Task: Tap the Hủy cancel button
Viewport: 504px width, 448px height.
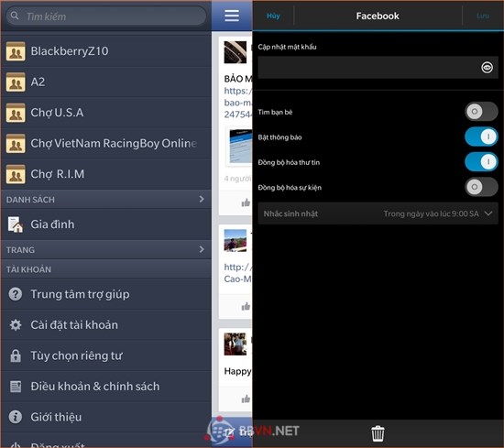Action: click(273, 16)
